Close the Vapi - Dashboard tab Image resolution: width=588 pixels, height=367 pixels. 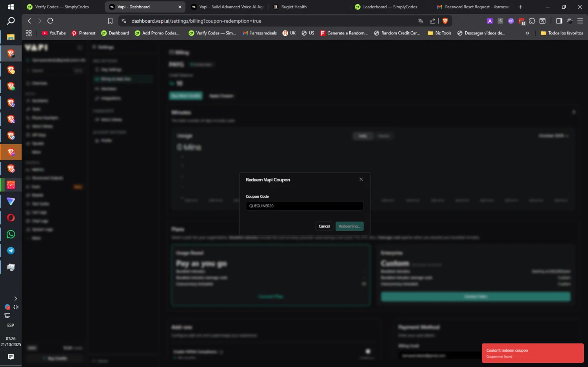[x=180, y=7]
